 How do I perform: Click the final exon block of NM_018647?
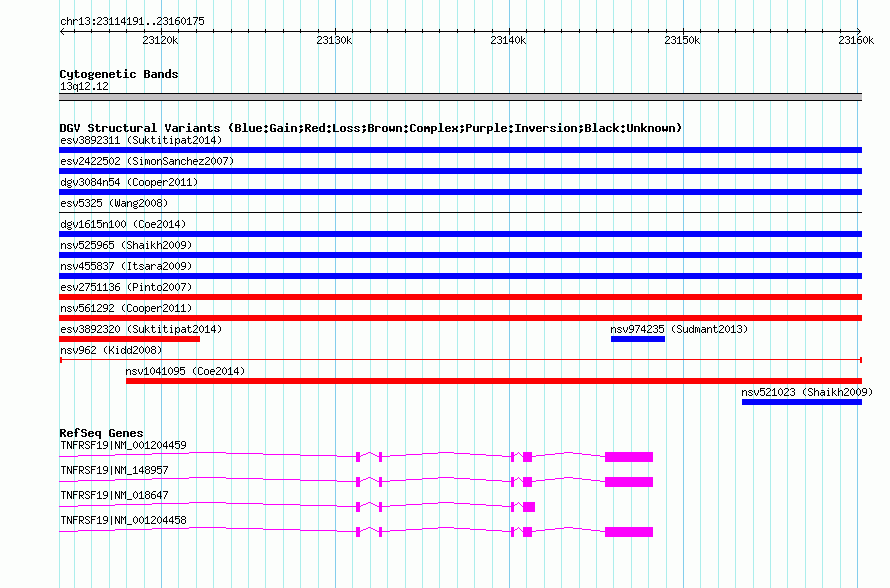529,507
